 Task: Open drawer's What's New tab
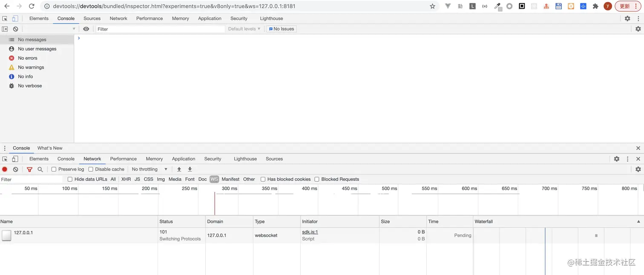(x=50, y=148)
